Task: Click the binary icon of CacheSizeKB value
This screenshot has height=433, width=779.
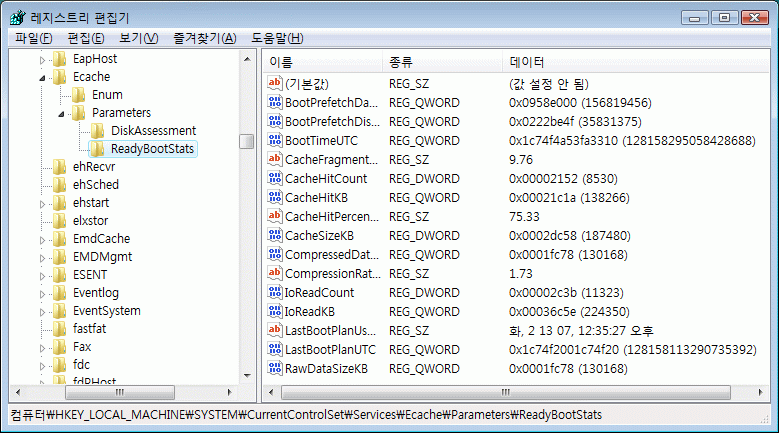Action: tap(275, 235)
